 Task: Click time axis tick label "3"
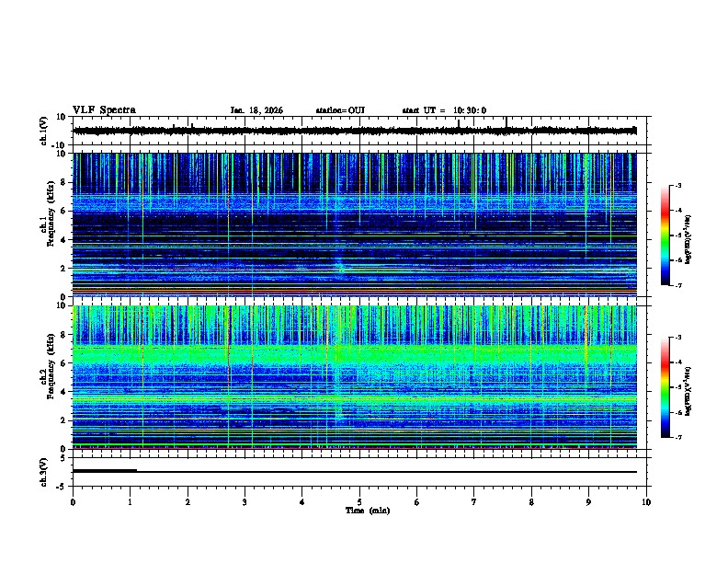click(x=245, y=502)
